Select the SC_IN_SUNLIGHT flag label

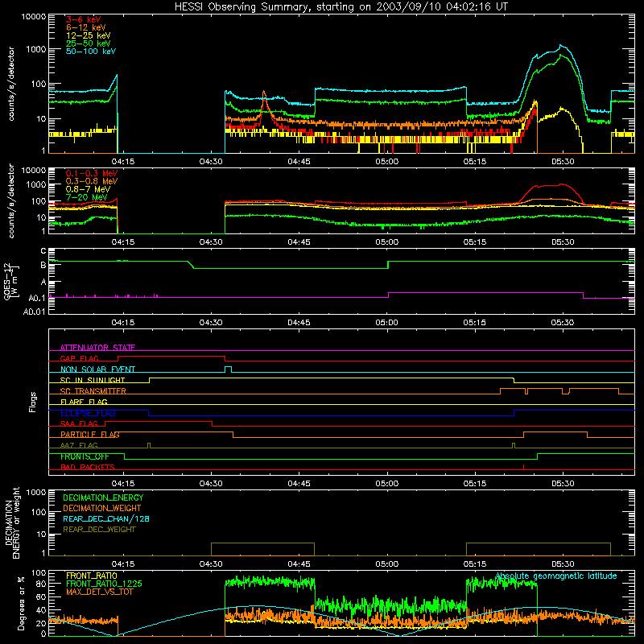[x=93, y=380]
